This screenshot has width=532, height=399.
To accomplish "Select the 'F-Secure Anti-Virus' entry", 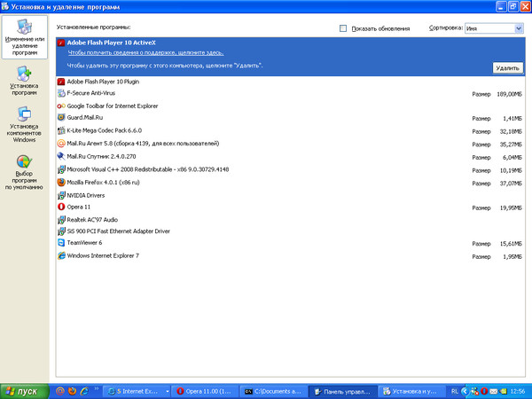I will coord(91,93).
